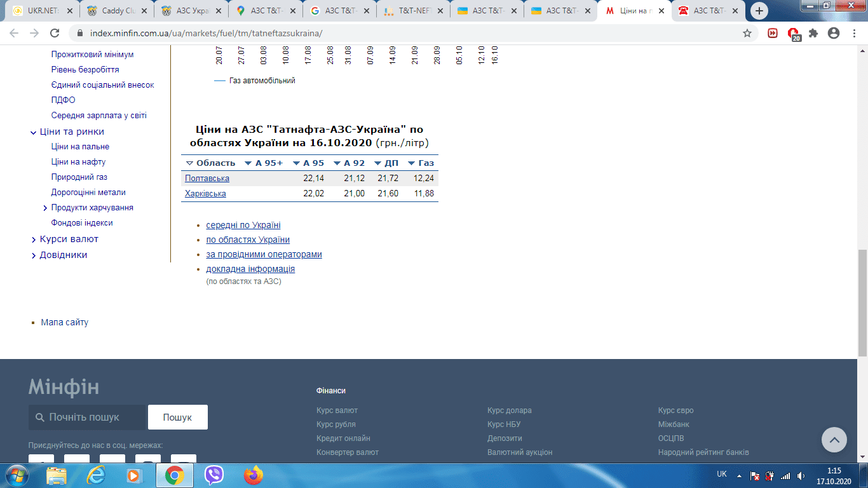Click the scroll-to-top arrow button
The image size is (868, 488).
(x=834, y=439)
